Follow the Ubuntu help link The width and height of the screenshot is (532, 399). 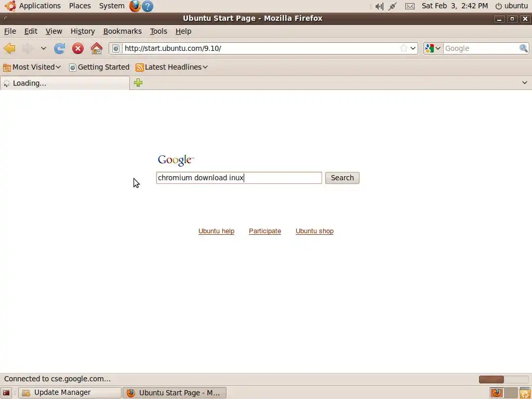point(216,231)
